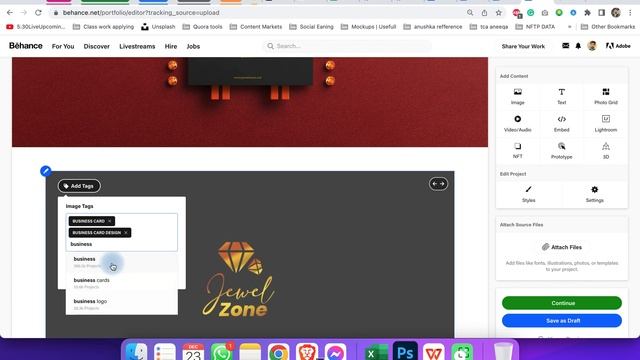The width and height of the screenshot is (640, 360).
Task: Open project Settings gear
Action: [594, 194]
